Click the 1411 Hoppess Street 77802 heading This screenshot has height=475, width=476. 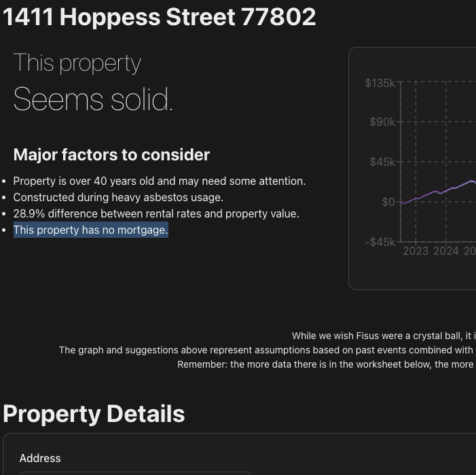point(160,17)
